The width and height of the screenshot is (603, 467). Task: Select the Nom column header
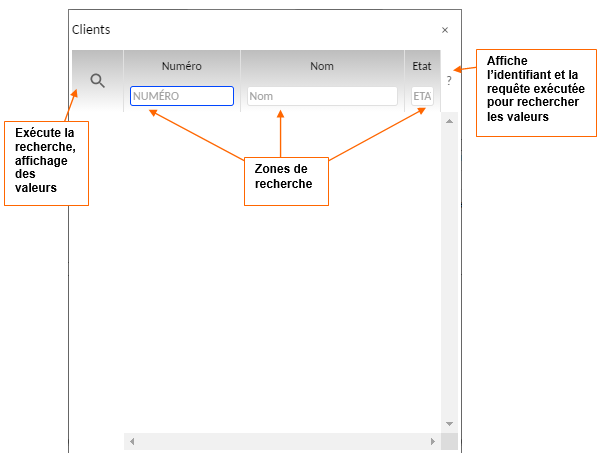tap(321, 66)
